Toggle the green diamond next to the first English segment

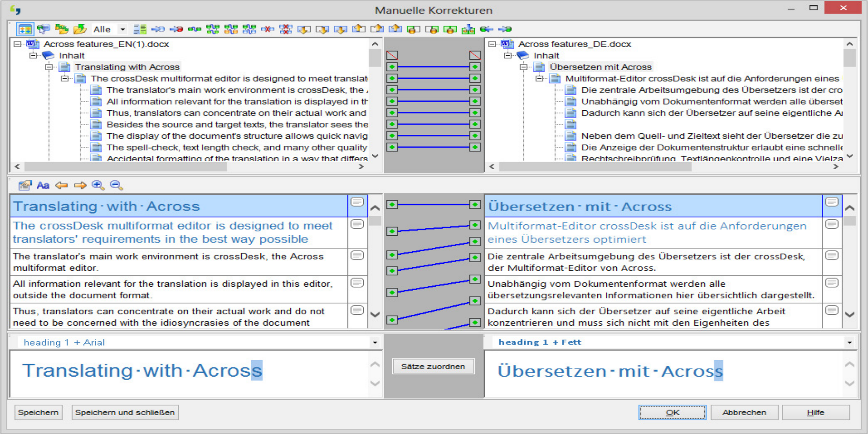(x=391, y=66)
